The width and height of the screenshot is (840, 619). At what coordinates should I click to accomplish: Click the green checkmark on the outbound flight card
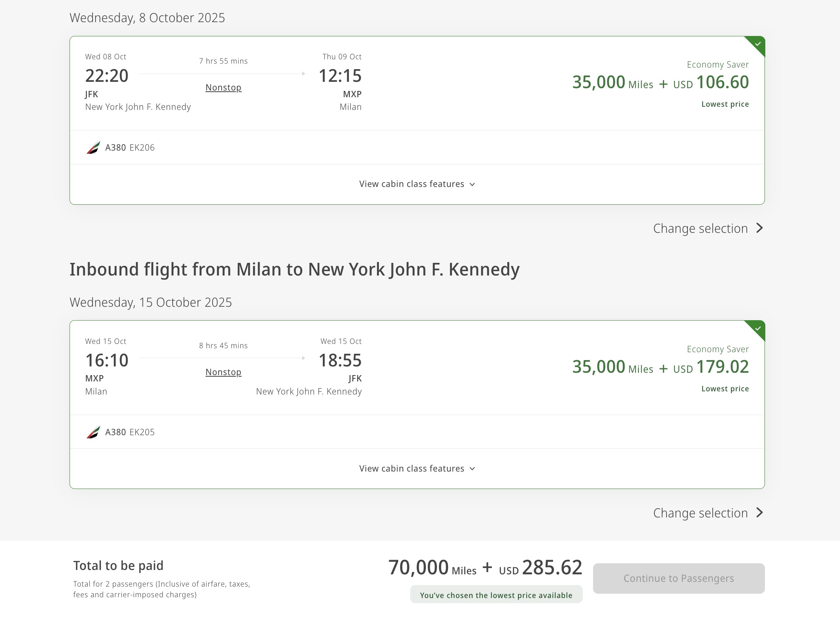coord(757,44)
